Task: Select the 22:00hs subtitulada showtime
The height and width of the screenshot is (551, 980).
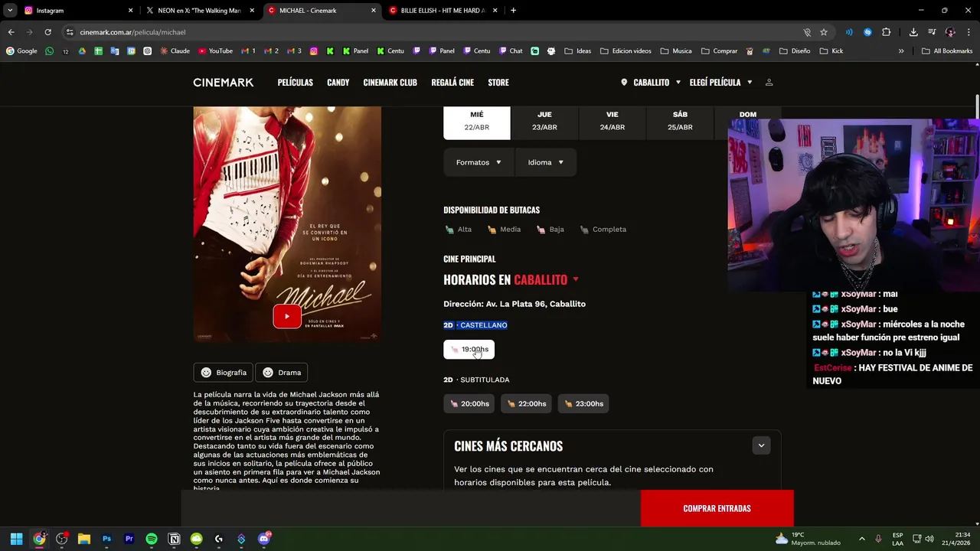Action: [x=526, y=403]
